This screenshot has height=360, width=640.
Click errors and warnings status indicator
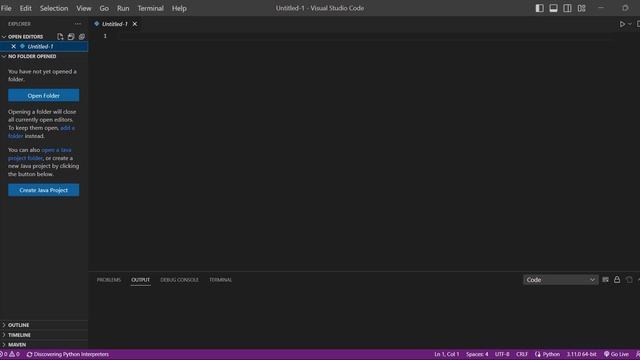[x=10, y=354]
